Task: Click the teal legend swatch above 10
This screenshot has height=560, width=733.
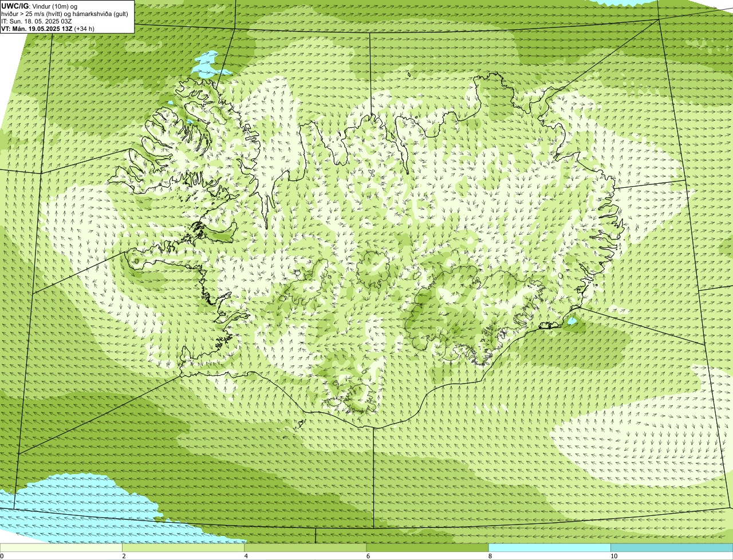Action: (672, 547)
